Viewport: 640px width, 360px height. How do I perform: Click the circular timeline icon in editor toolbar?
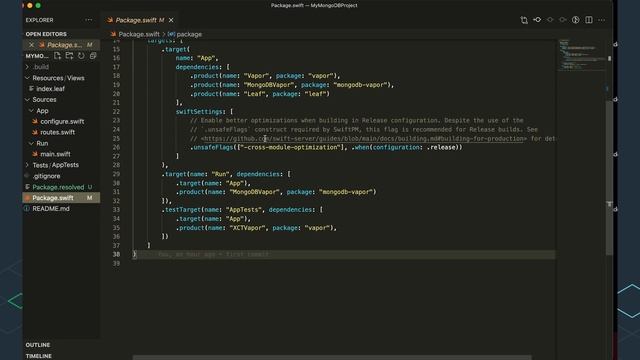point(576,20)
